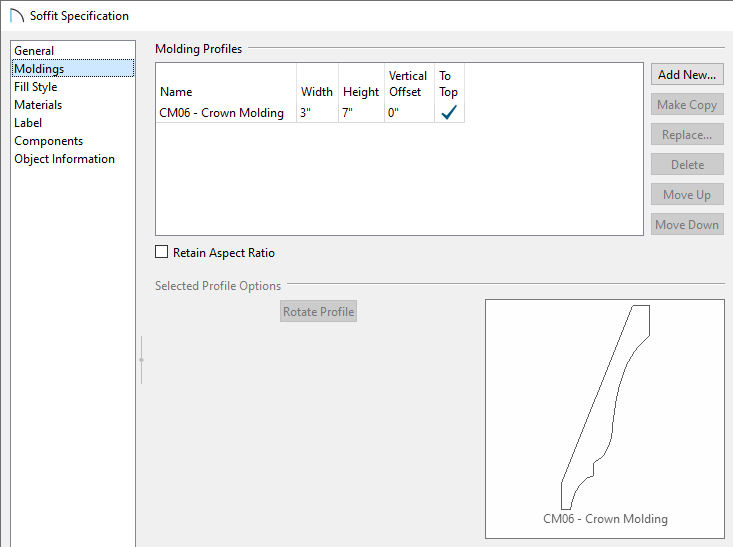Toggle the To Top checkmark for CM06
This screenshot has height=547, width=733.
[x=449, y=113]
